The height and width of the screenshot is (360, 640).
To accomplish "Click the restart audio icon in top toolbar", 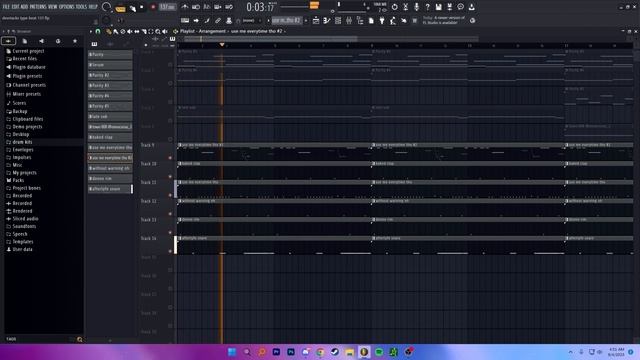I will pyautogui.click(x=394, y=7).
